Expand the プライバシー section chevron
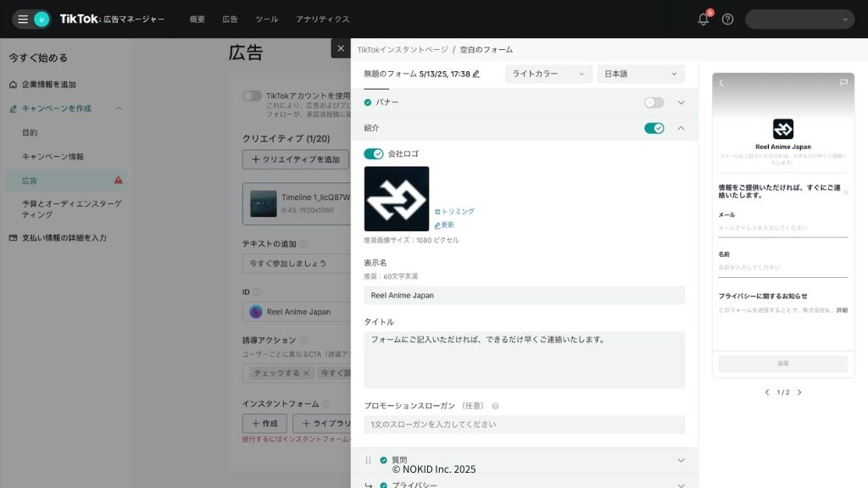868x488 pixels. point(681,485)
